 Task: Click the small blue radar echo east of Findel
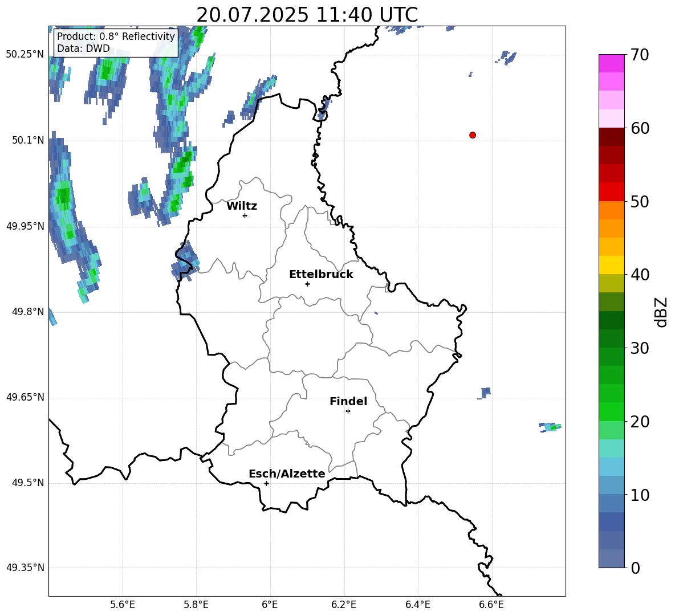pos(485,393)
